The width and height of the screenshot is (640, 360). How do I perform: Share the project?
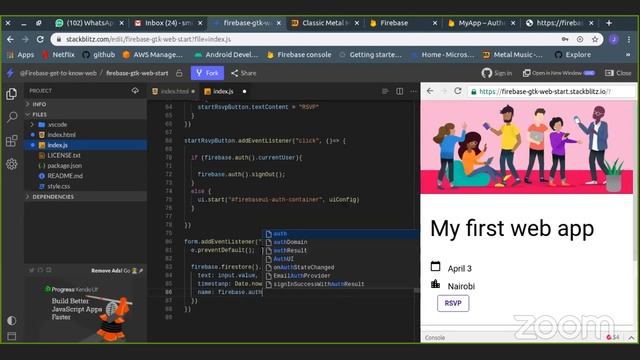point(244,73)
